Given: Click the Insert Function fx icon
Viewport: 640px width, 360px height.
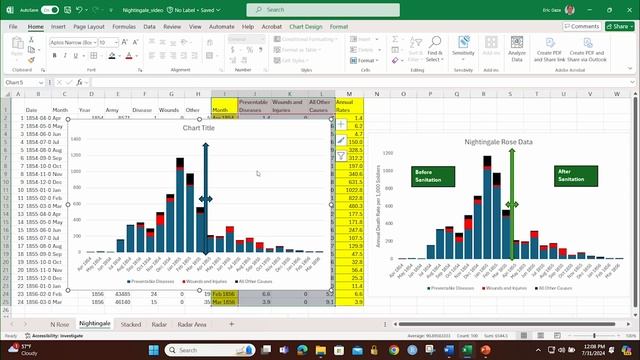Looking at the screenshot, I should 80,82.
